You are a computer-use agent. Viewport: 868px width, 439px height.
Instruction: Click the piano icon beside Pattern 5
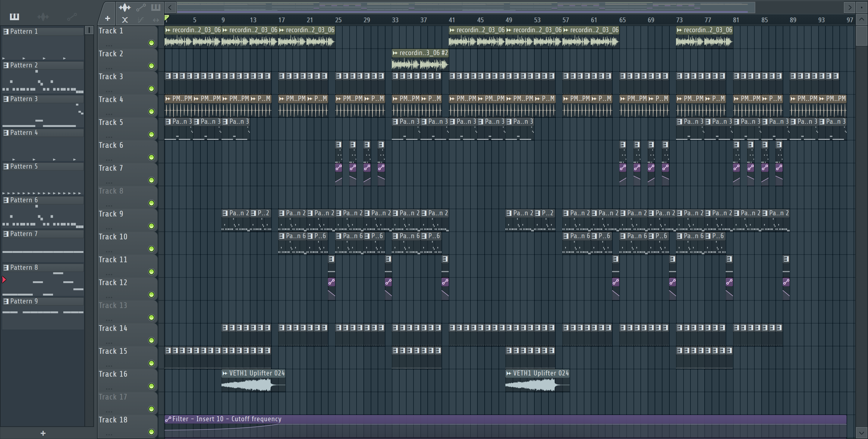pyautogui.click(x=6, y=166)
